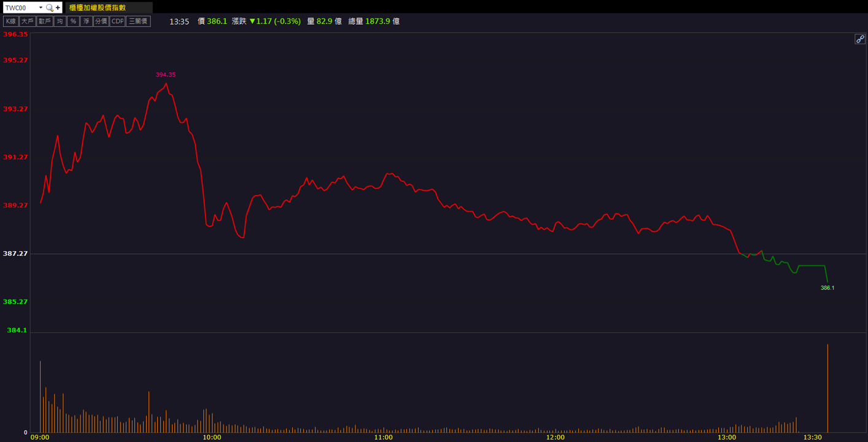Image resolution: width=868 pixels, height=442 pixels.
Task: Click the 11:00 time axis label
Action: point(383,437)
